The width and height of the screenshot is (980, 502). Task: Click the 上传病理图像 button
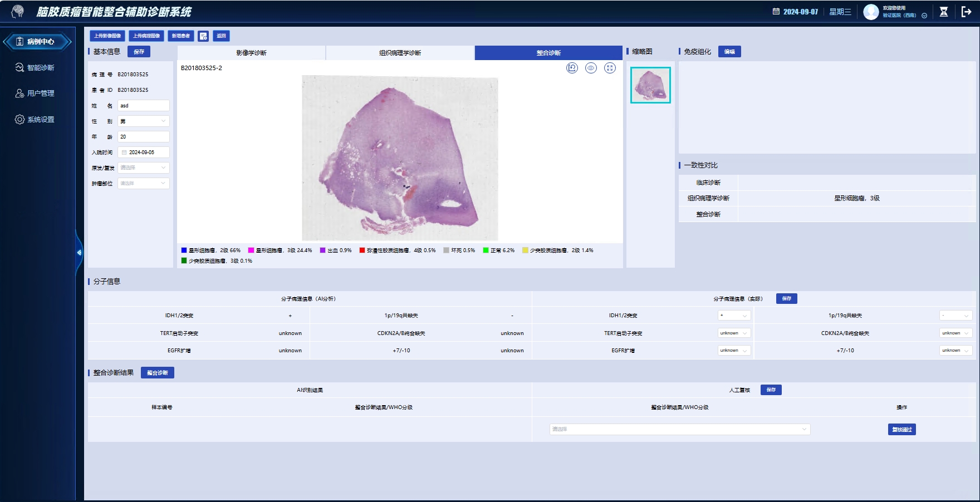(146, 36)
